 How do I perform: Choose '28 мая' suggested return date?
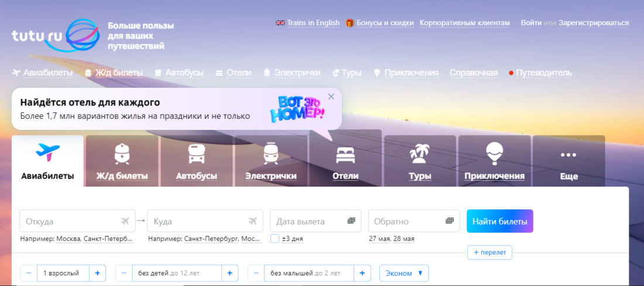pyautogui.click(x=404, y=239)
